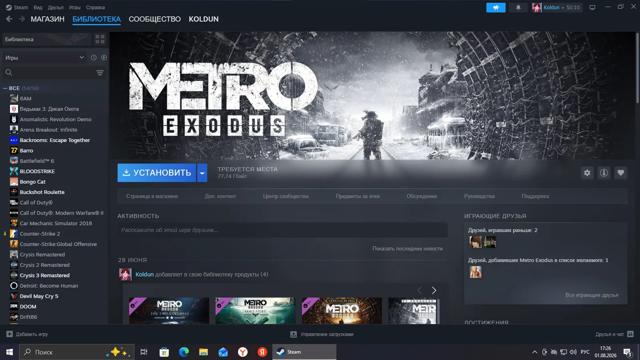Add Metro Exodus to favorites heart
Image resolution: width=640 pixels, height=360 pixels.
(x=620, y=173)
